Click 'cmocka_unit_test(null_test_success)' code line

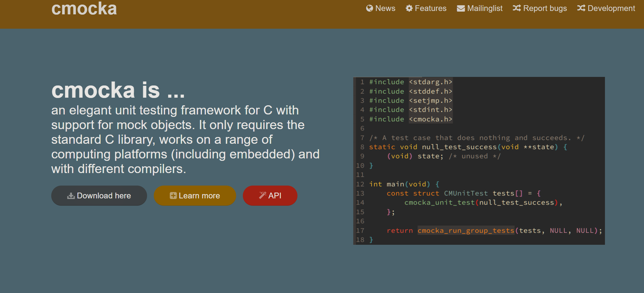click(x=483, y=203)
